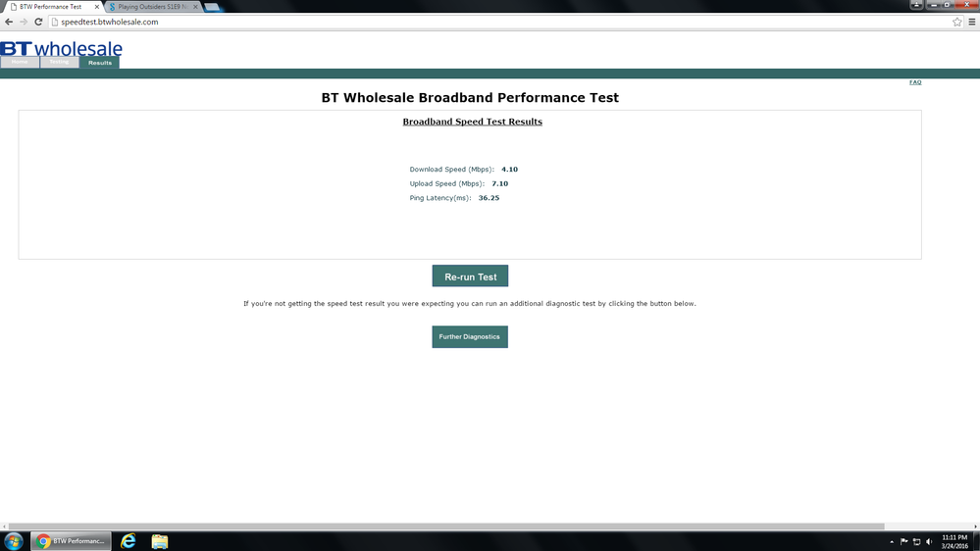The height and width of the screenshot is (551, 980).
Task: Click the taskbar clock showing 11:11 PM
Action: click(954, 541)
